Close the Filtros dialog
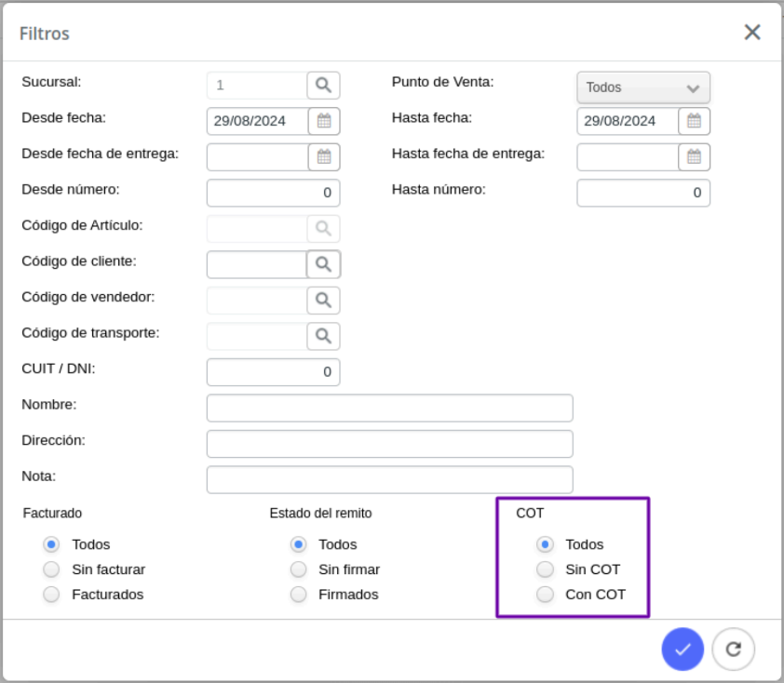This screenshot has width=784, height=683. [752, 33]
